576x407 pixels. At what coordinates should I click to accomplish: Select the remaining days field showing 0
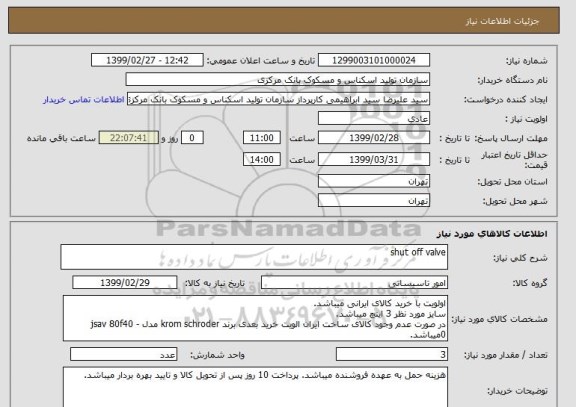click(192, 138)
